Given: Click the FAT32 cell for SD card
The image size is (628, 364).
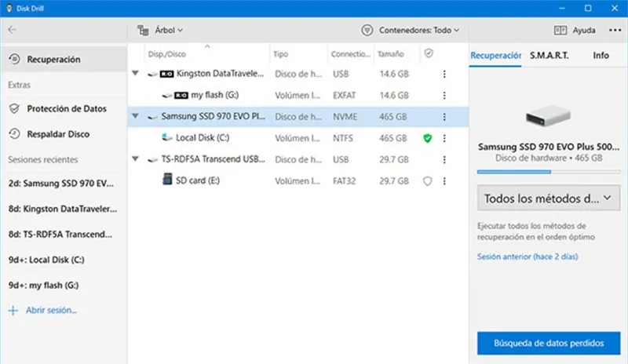Looking at the screenshot, I should (x=344, y=181).
